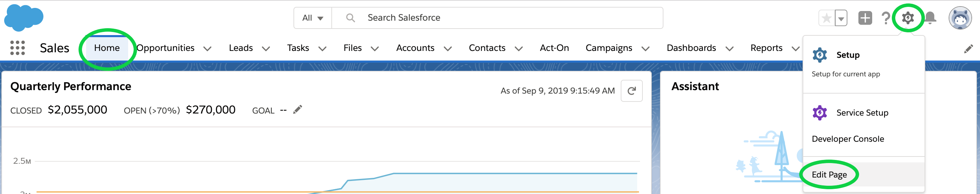Image resolution: width=980 pixels, height=194 pixels.
Task: Click the Assistant panel heading
Action: [x=695, y=87]
